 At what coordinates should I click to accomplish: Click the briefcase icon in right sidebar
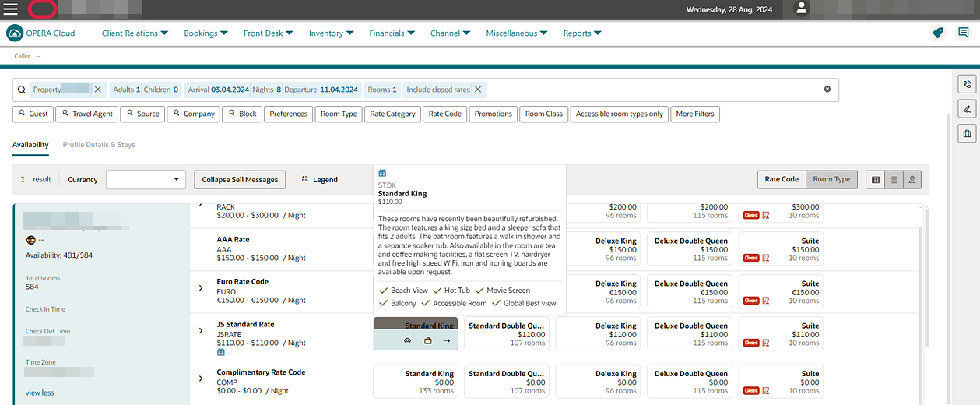pyautogui.click(x=968, y=134)
